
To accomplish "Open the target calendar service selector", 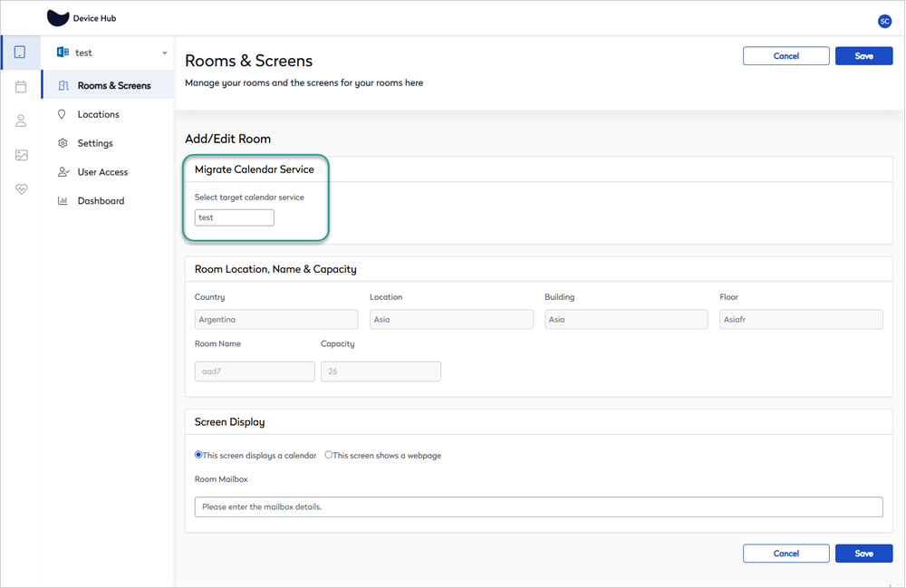I will click(234, 217).
